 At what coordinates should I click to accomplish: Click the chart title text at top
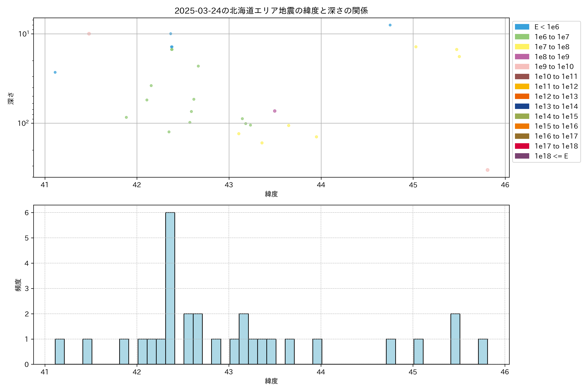coord(271,11)
